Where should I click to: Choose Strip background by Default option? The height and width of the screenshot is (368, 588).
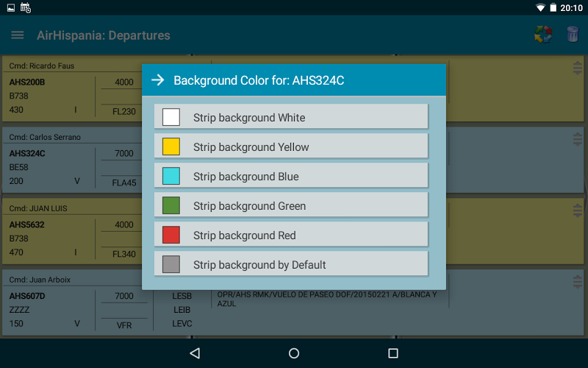[x=291, y=263]
